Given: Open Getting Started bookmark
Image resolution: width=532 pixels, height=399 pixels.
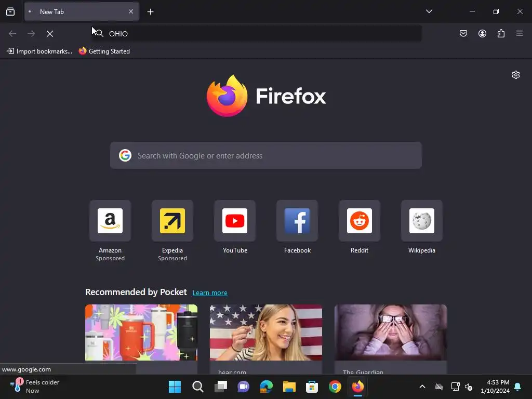Looking at the screenshot, I should coord(104,51).
